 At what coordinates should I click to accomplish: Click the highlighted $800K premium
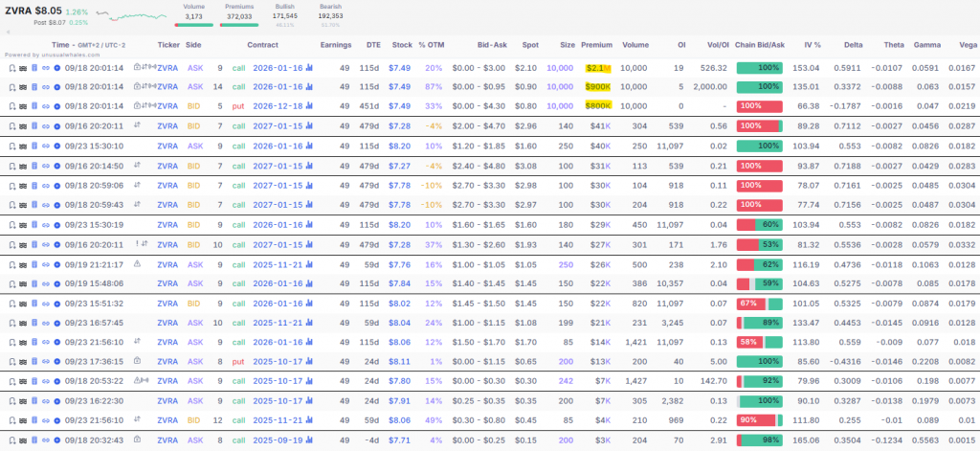[x=598, y=106]
